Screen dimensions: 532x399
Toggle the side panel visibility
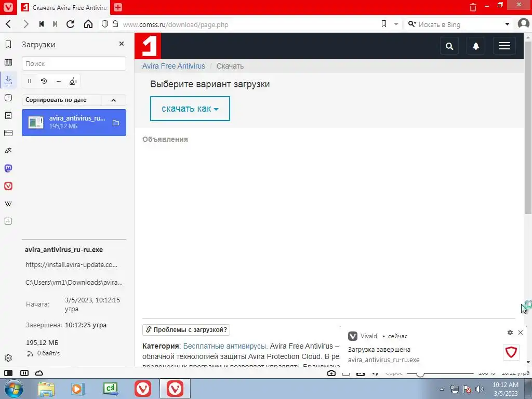(x=8, y=373)
